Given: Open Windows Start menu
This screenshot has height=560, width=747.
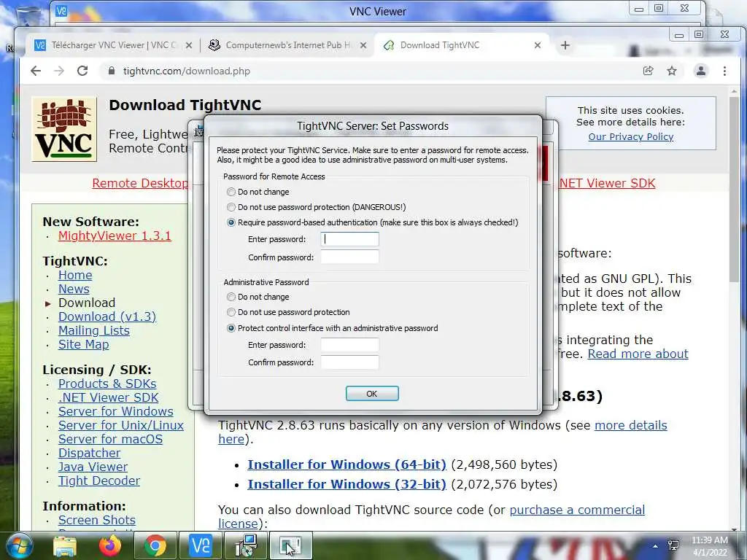Looking at the screenshot, I should point(19,545).
